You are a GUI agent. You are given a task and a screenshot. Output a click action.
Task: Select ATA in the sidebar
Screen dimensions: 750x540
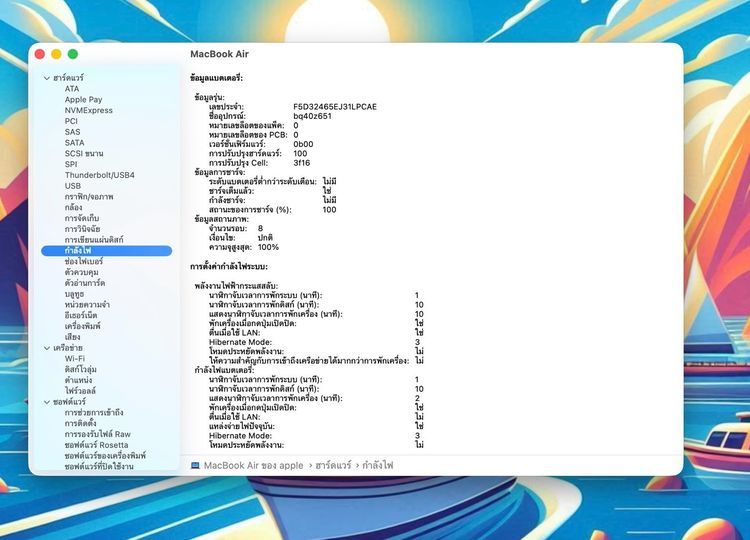tap(72, 88)
